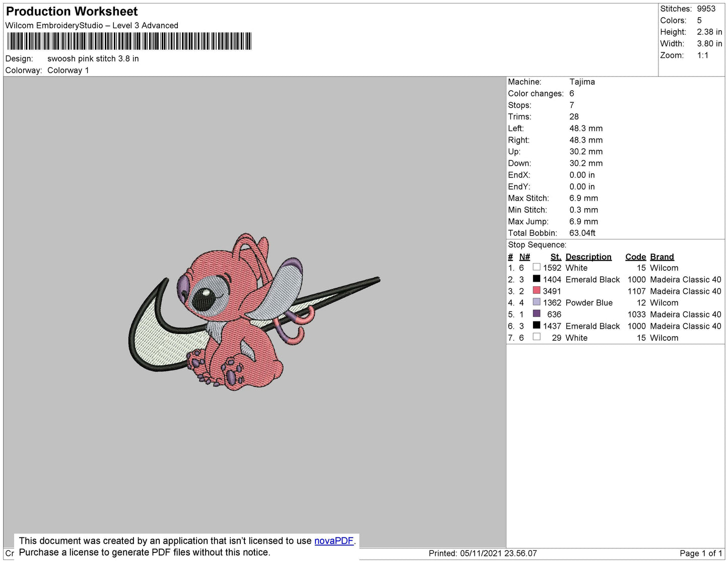Click the white swatch in stop 1
The width and height of the screenshot is (728, 563).
coord(537,267)
